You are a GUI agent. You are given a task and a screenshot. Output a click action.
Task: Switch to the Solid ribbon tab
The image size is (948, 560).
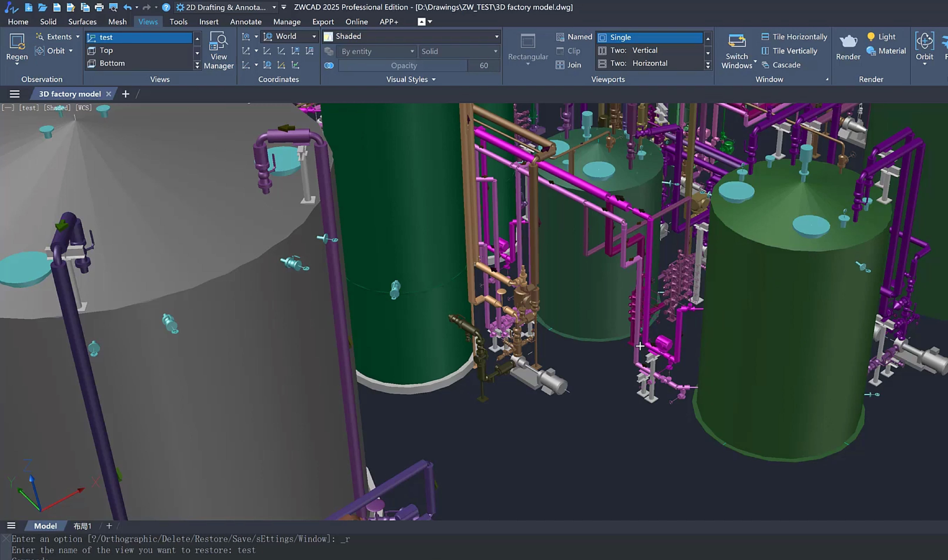click(48, 22)
